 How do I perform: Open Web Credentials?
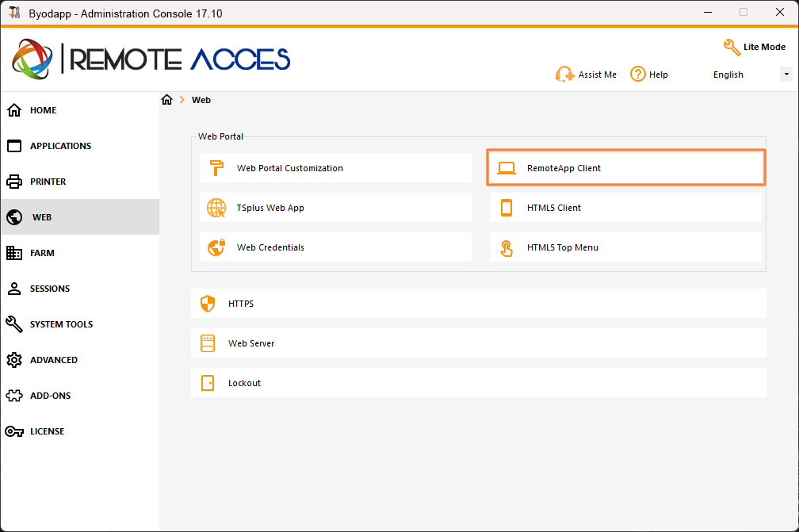tap(335, 247)
